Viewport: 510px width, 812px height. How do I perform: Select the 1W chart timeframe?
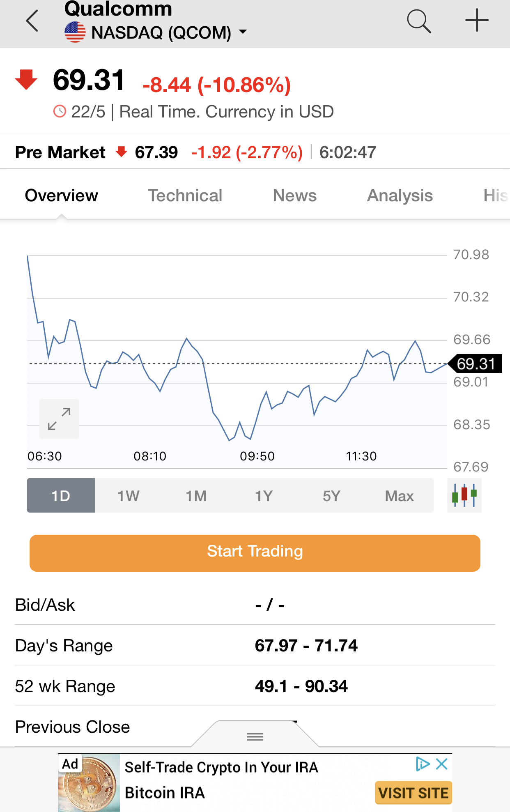coord(129,495)
